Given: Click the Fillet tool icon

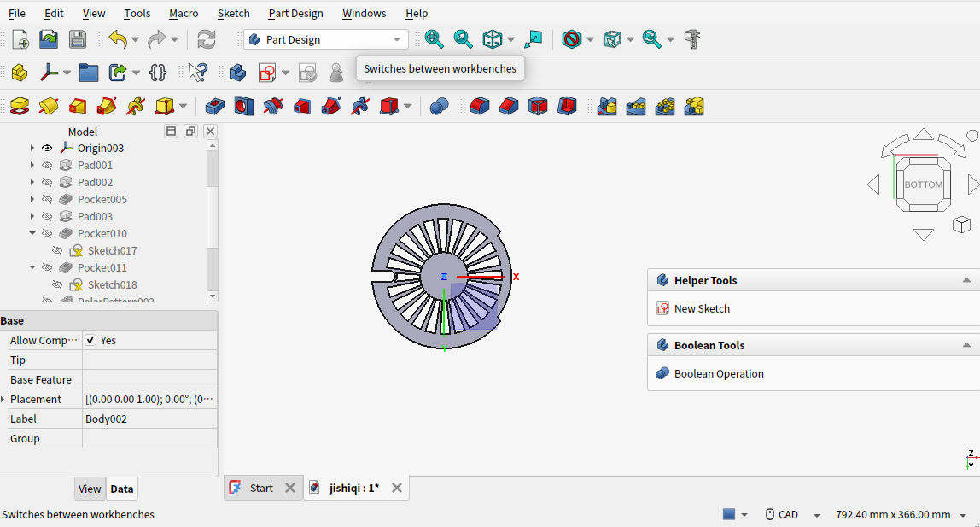Looking at the screenshot, I should pos(480,107).
